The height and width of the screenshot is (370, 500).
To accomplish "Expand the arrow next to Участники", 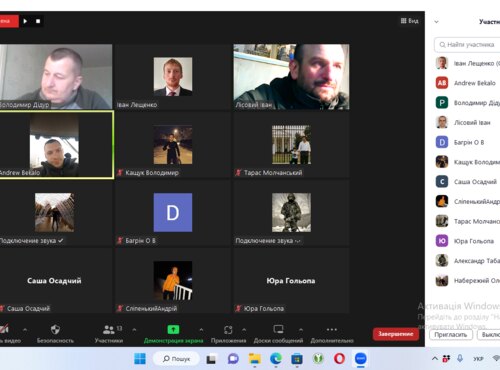I will 134,330.
